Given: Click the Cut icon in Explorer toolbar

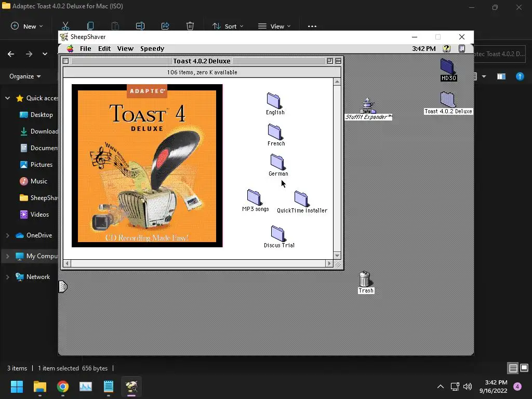Looking at the screenshot, I should pyautogui.click(x=65, y=26).
